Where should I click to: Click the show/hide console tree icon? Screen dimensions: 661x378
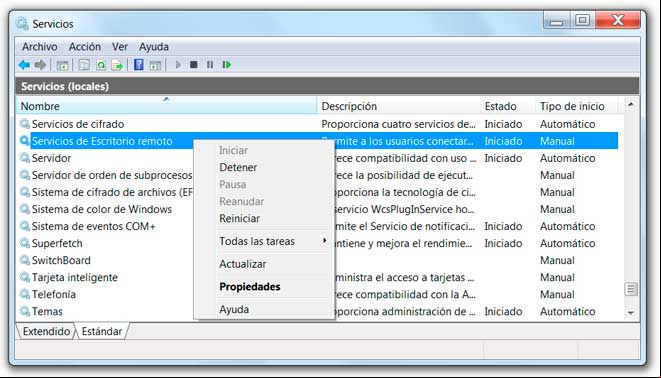[x=62, y=65]
